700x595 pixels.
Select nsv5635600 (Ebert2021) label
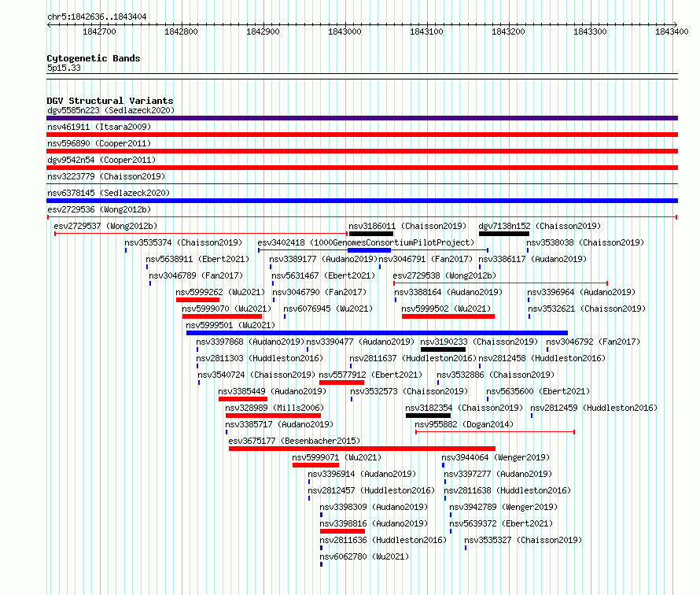pyautogui.click(x=538, y=391)
